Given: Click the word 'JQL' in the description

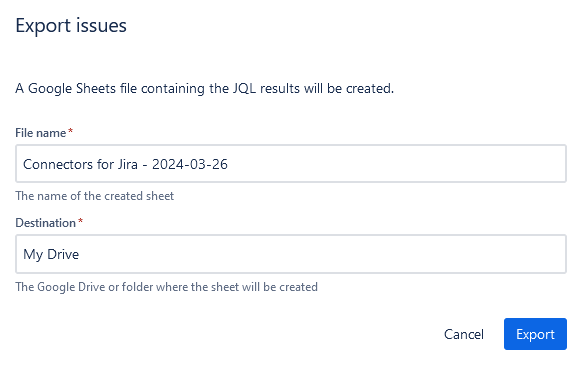Looking at the screenshot, I should [245, 89].
